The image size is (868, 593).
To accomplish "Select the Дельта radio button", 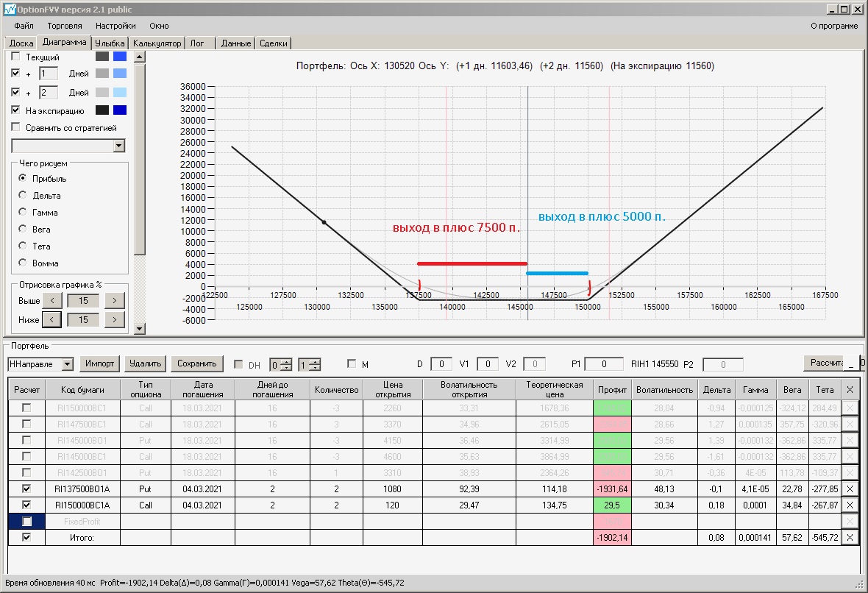I will coord(23,196).
